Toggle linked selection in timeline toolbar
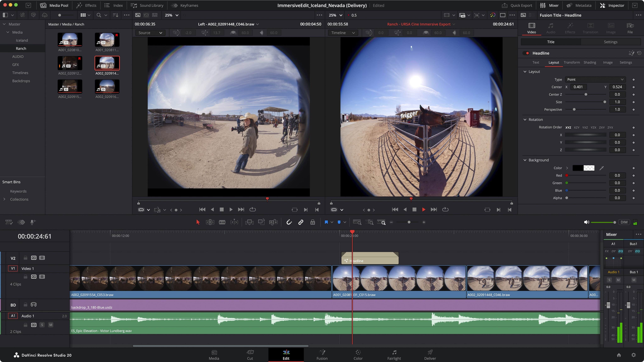The width and height of the screenshot is (644, 362). point(301,222)
